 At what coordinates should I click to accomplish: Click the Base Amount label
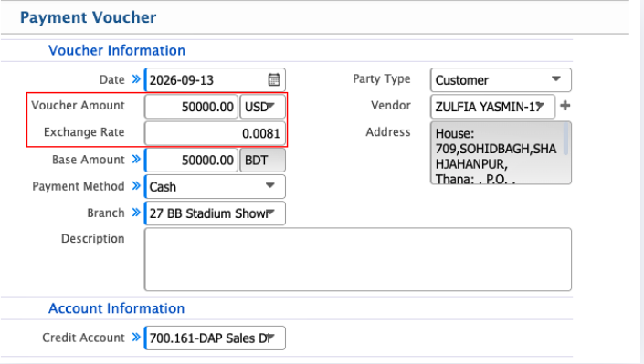tap(89, 160)
